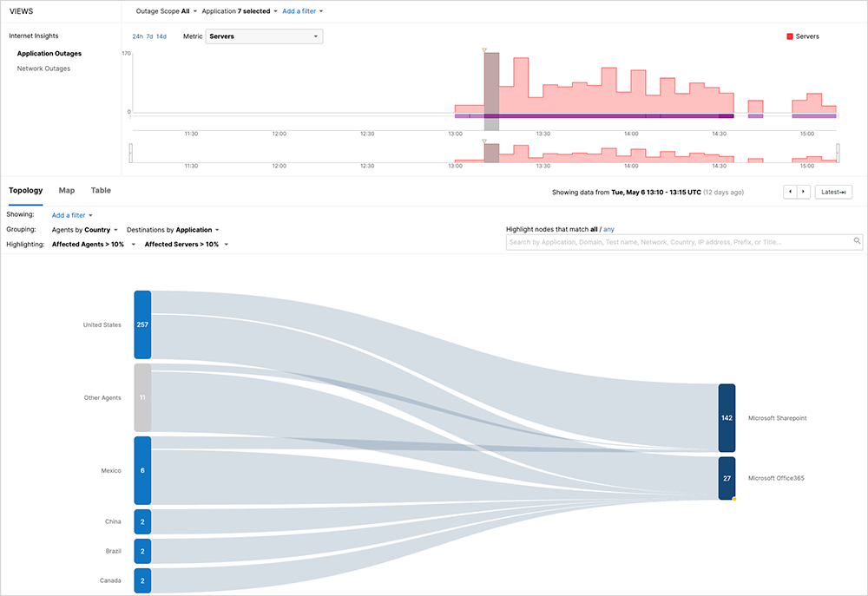Open the Table tab
Screen dimensions: 868x596
click(x=101, y=190)
